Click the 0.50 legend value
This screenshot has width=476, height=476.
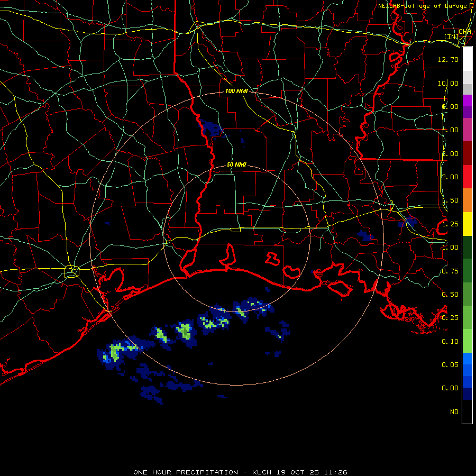(450, 295)
